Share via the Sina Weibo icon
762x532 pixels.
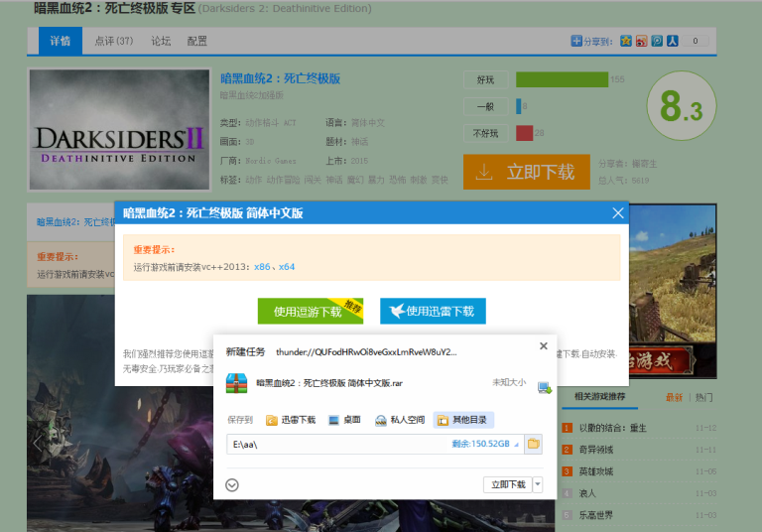(642, 41)
